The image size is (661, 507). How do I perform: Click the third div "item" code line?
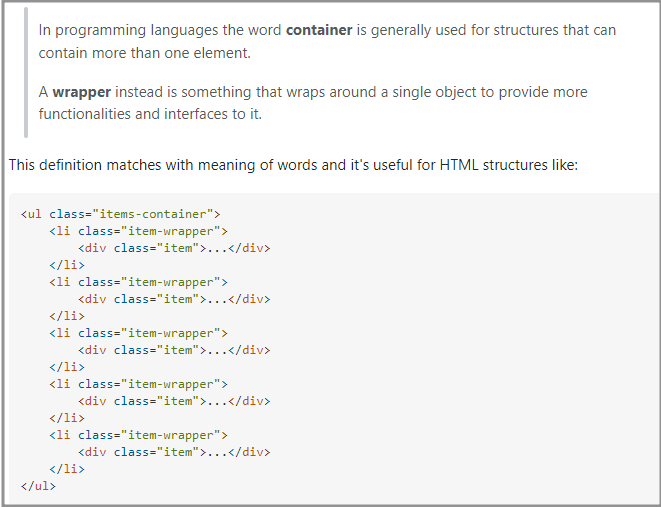tap(174, 350)
